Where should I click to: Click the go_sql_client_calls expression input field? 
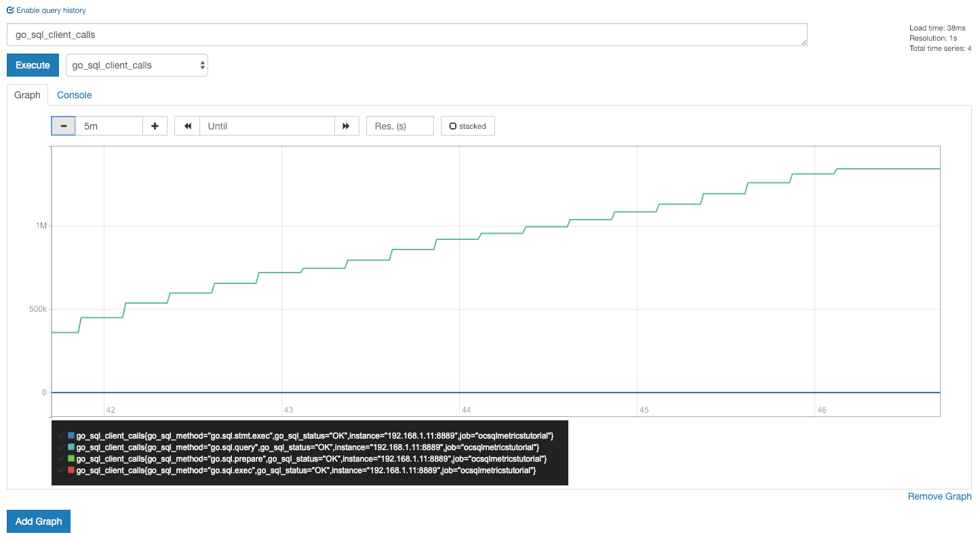[x=407, y=35]
